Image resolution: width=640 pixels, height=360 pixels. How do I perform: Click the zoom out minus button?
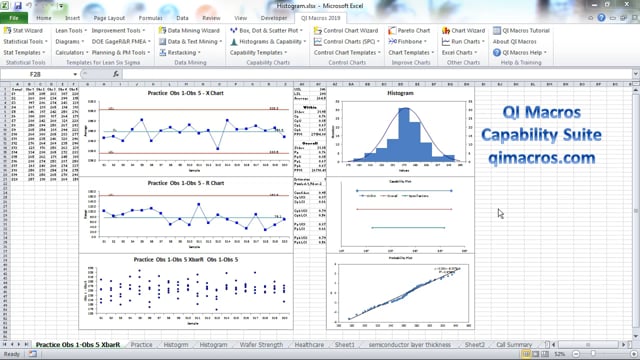[x=576, y=354]
